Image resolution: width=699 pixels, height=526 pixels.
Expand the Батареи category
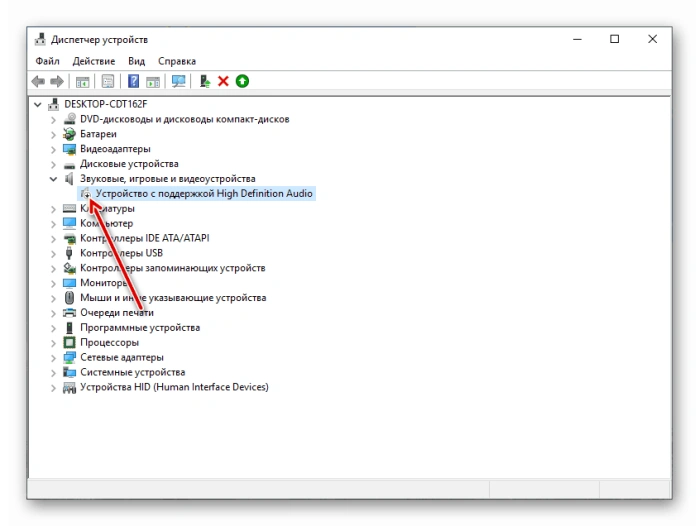pos(53,135)
